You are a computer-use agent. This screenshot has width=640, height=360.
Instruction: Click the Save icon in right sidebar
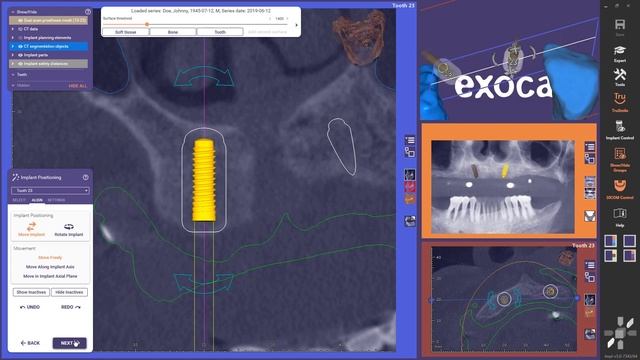pyautogui.click(x=620, y=24)
